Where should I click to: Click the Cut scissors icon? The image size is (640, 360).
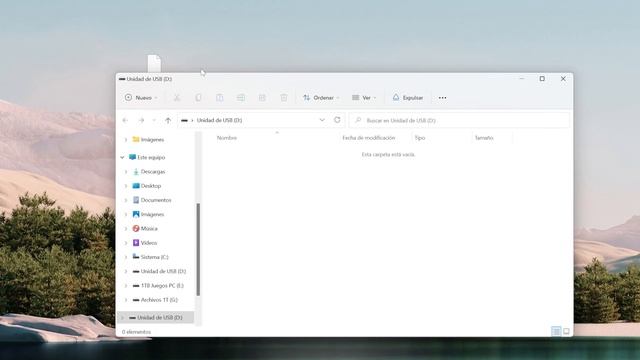tap(177, 98)
